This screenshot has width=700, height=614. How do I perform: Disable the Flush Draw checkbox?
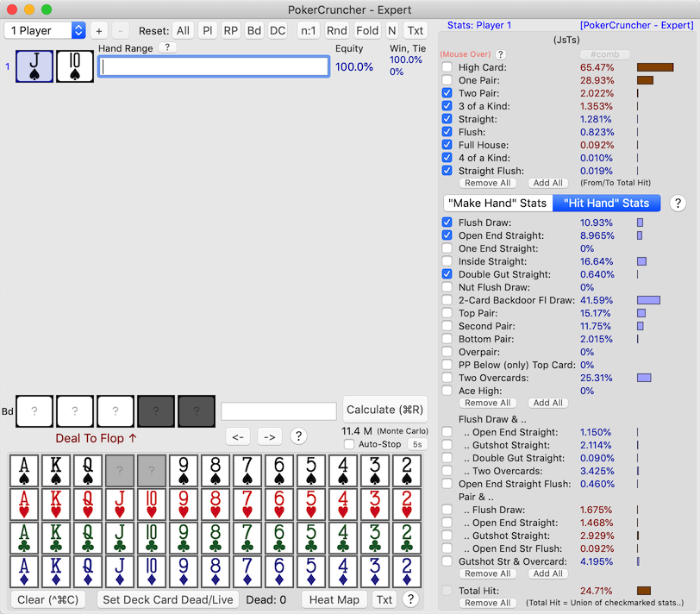447,222
